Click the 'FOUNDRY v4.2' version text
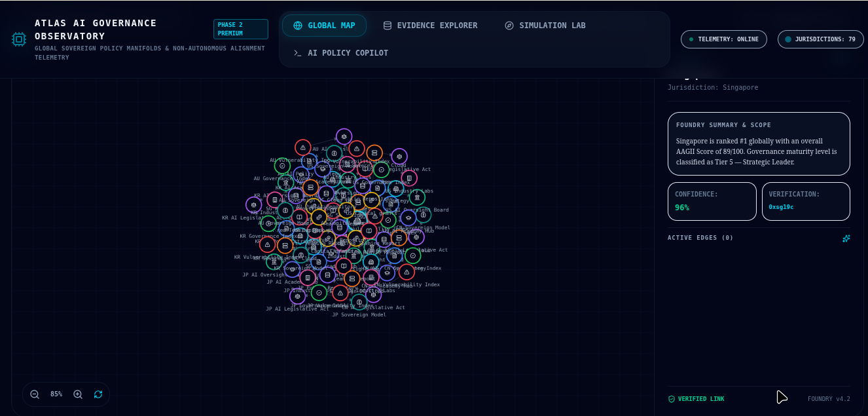The height and width of the screenshot is (416, 868). [x=829, y=399]
